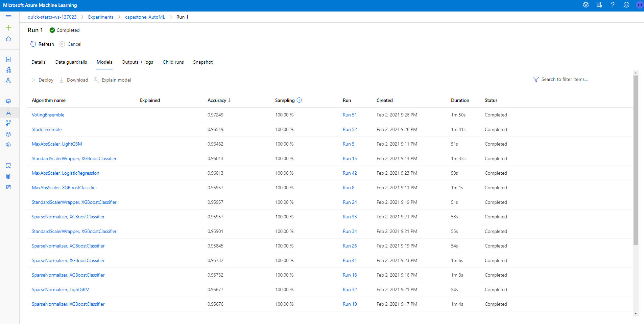Viewport: 644px width, 324px height.
Task: Click the Cancel run button
Action: click(70, 44)
